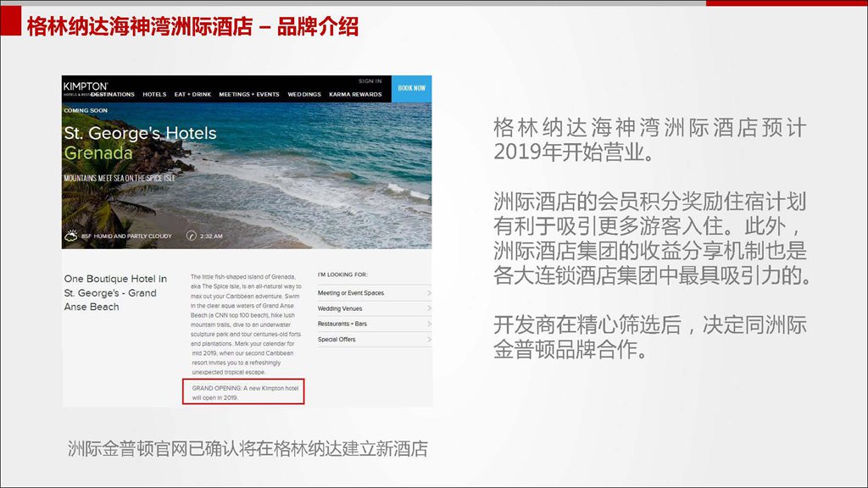Click the Kimpton logo

[85, 86]
